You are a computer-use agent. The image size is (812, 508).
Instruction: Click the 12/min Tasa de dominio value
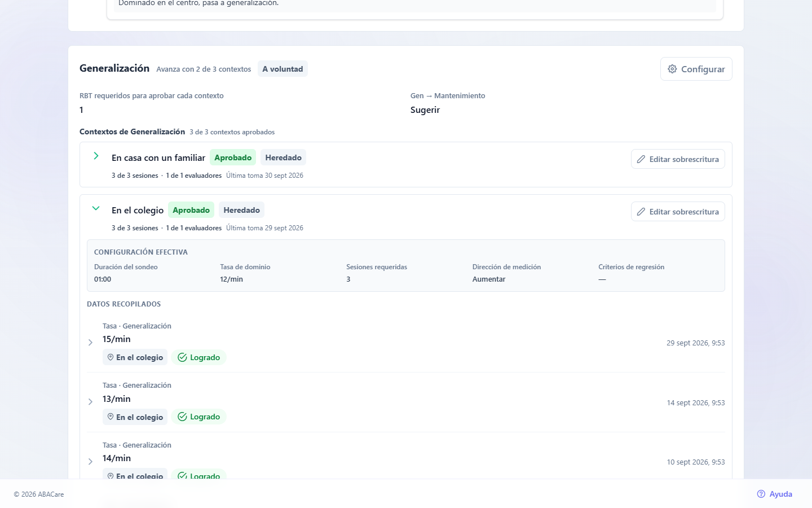click(x=231, y=279)
